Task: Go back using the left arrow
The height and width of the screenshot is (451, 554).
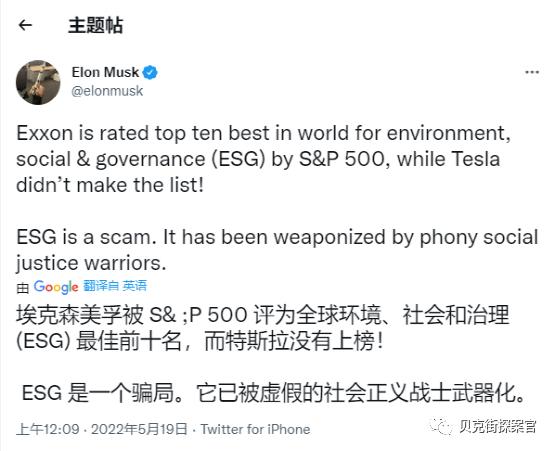Action: 25,25
